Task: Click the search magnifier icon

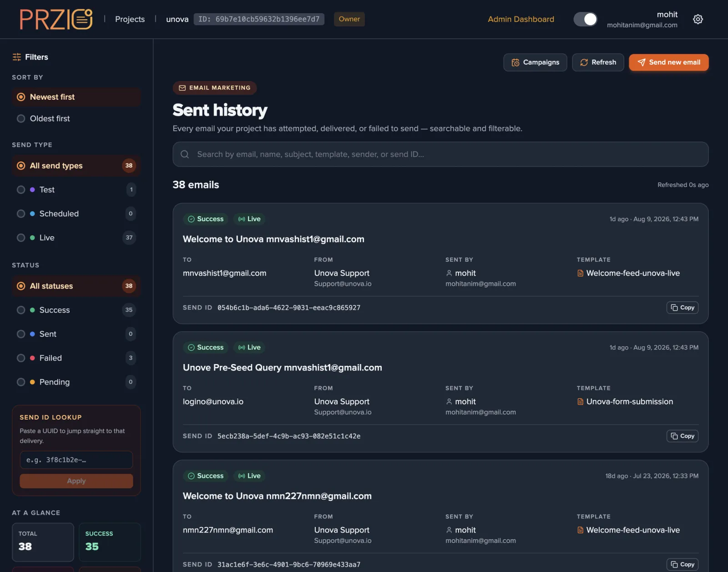Action: 185,154
